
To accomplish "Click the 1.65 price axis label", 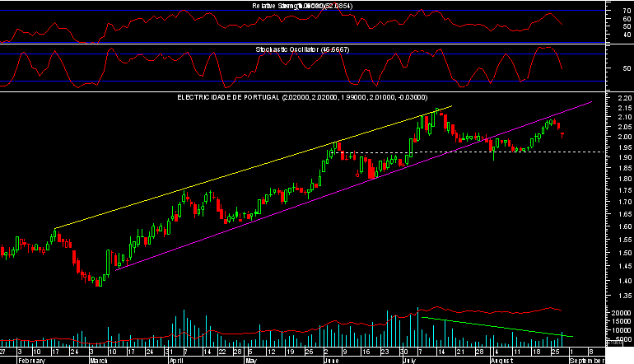I will point(625,214).
